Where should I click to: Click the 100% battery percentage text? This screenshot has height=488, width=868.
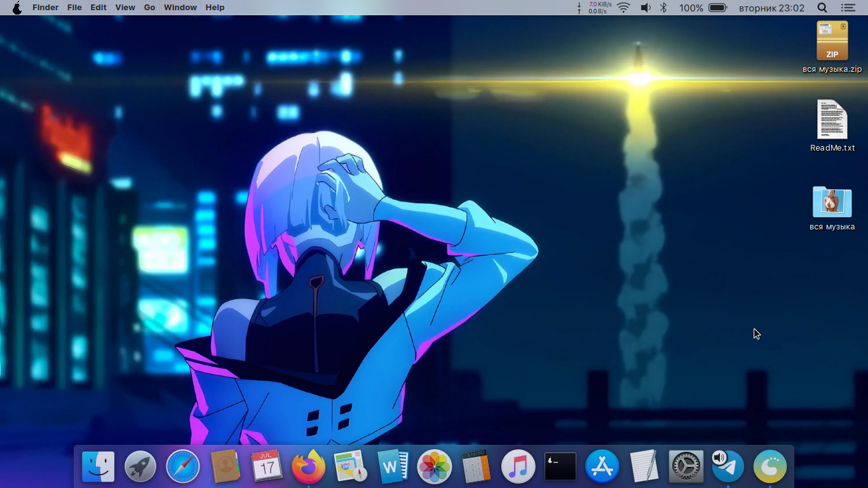691,8
